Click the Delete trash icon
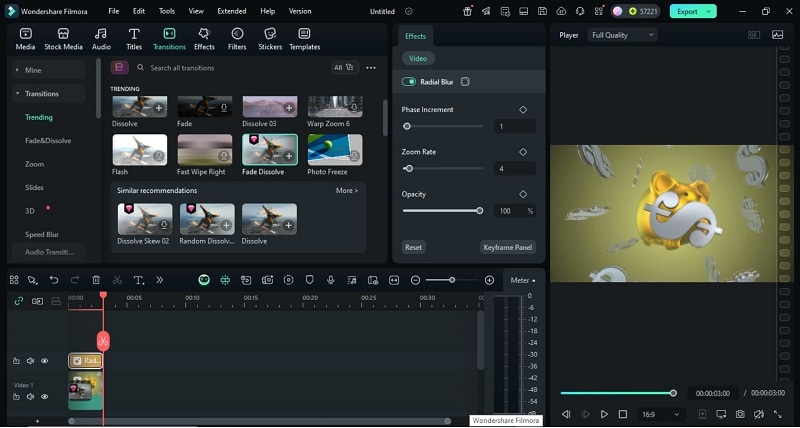The height and width of the screenshot is (428, 800). point(96,280)
